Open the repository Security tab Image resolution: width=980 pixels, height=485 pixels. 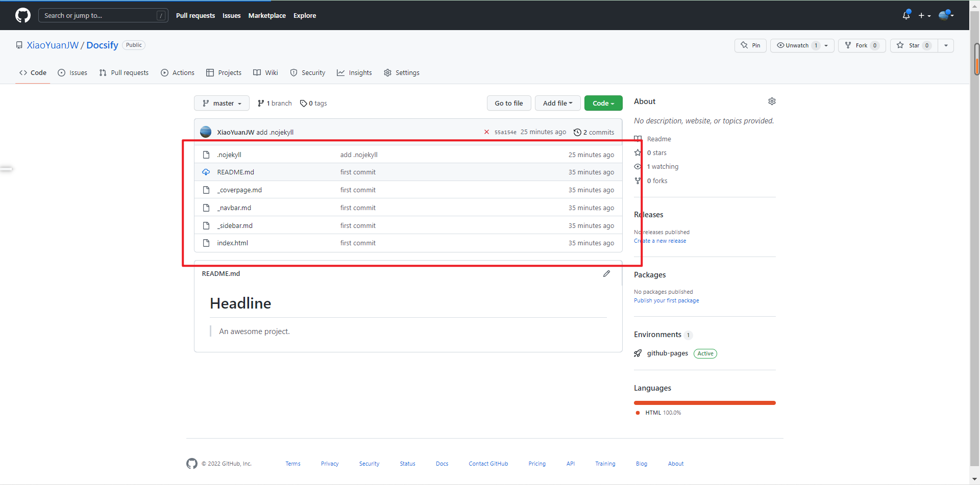click(x=308, y=73)
